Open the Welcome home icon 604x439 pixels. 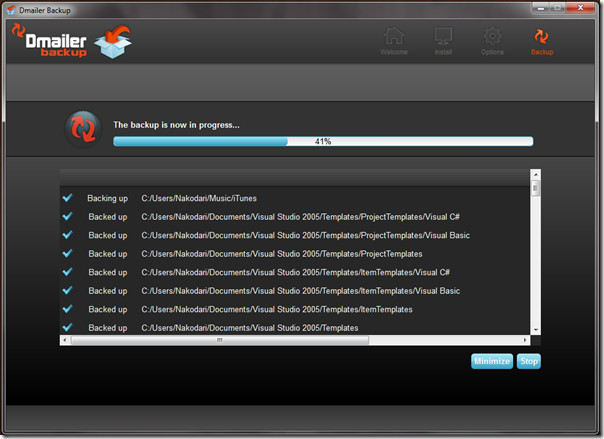click(x=394, y=36)
